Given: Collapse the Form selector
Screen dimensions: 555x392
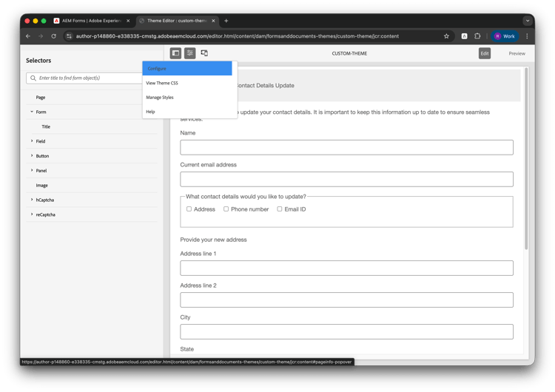Looking at the screenshot, I should coord(32,112).
